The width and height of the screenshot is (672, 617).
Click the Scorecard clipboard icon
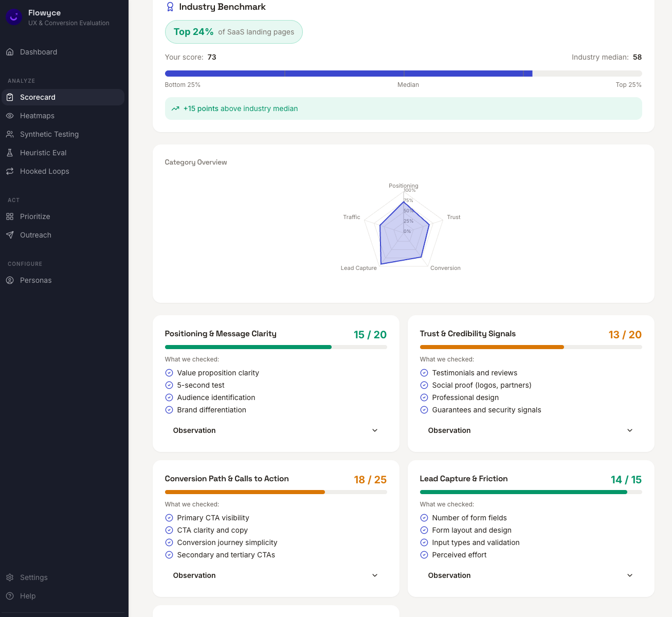point(10,97)
